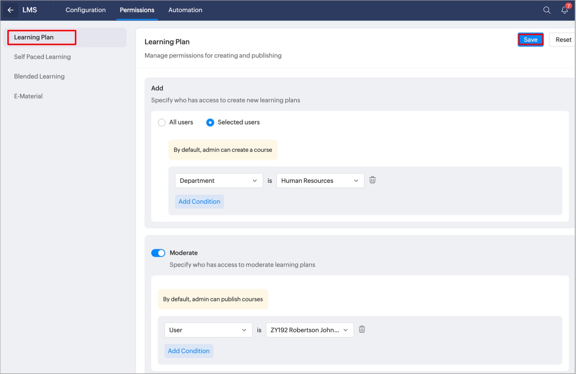Image resolution: width=588 pixels, height=374 pixels.
Task: Add Condition under the Department rule
Action: (199, 201)
